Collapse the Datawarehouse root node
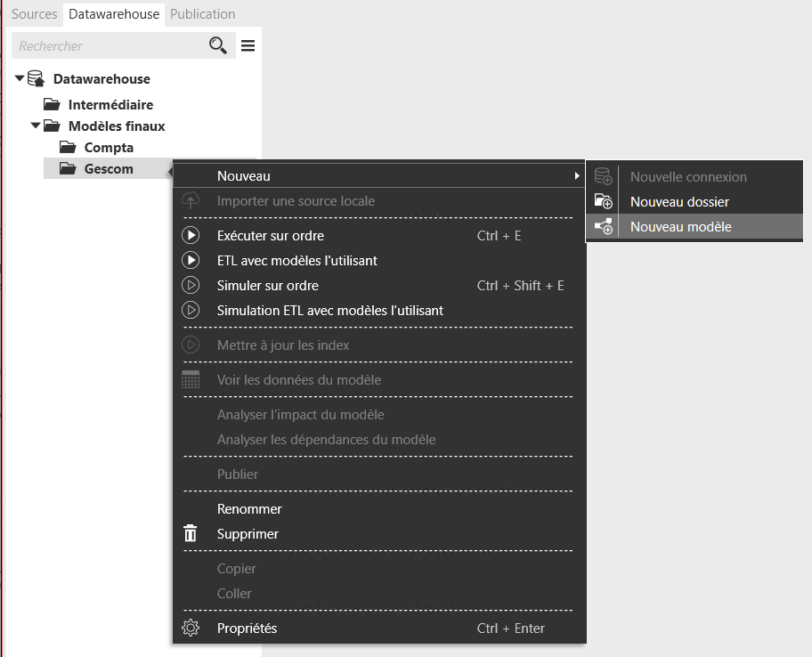Viewport: 812px width, 657px height. click(x=20, y=78)
